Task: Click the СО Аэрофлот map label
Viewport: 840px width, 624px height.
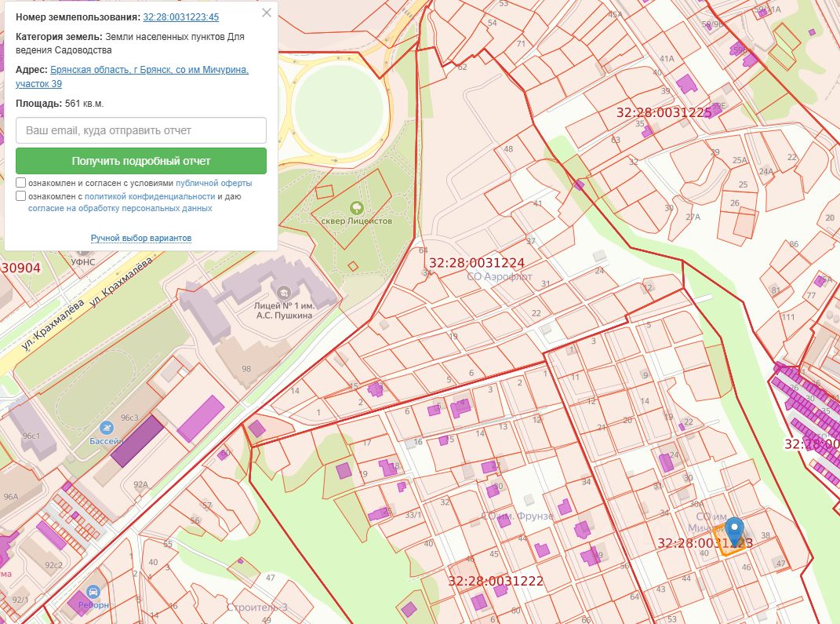Action: (500, 276)
